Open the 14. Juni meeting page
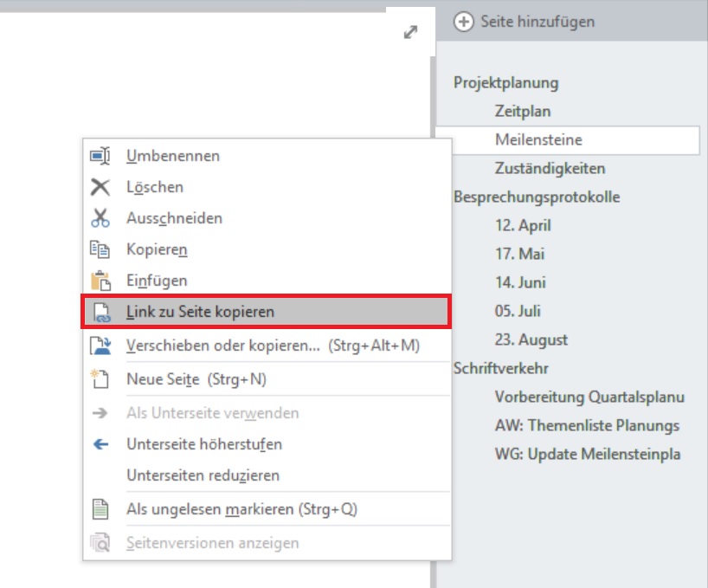The image size is (708, 588). click(520, 283)
